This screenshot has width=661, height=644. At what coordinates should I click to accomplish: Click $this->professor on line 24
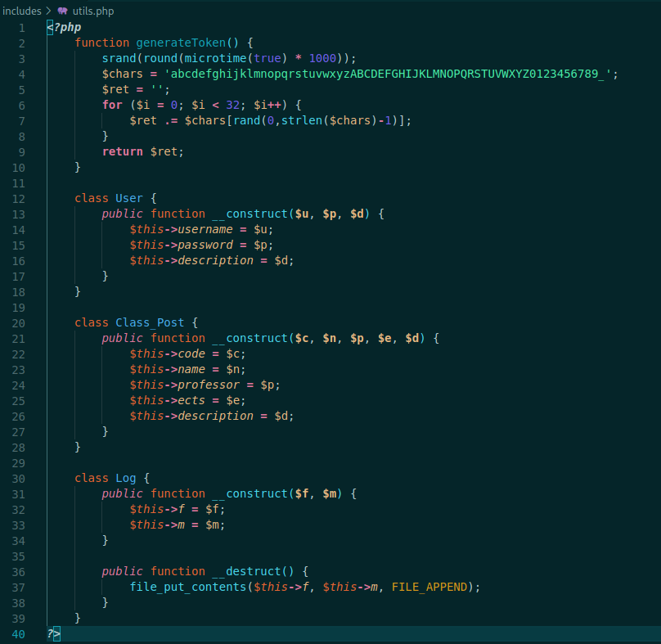click(185, 385)
